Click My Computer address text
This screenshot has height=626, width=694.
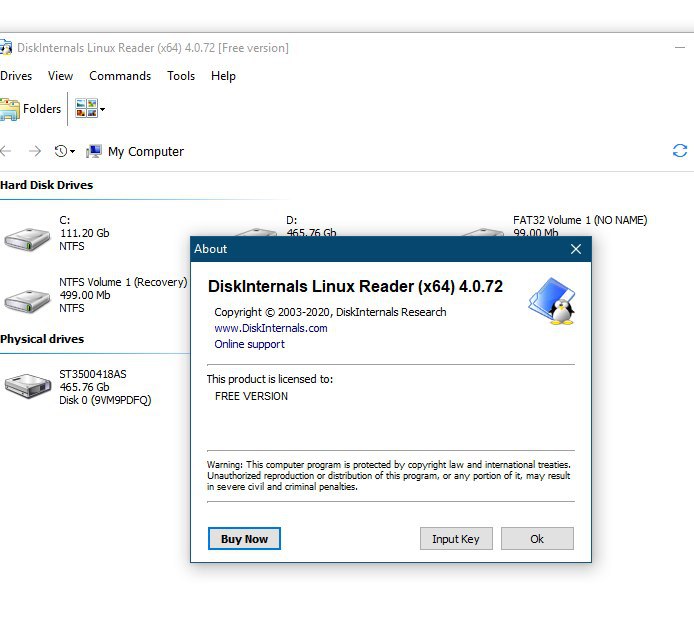point(146,152)
